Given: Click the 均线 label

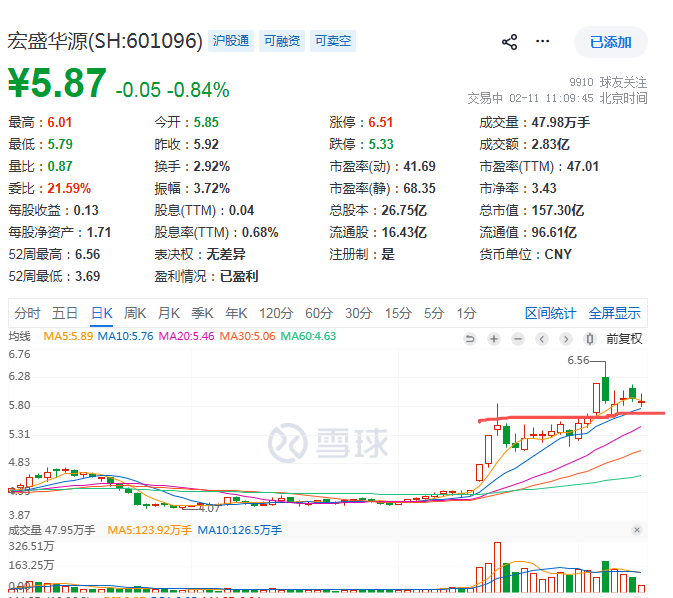Looking at the screenshot, I should 19,336.
